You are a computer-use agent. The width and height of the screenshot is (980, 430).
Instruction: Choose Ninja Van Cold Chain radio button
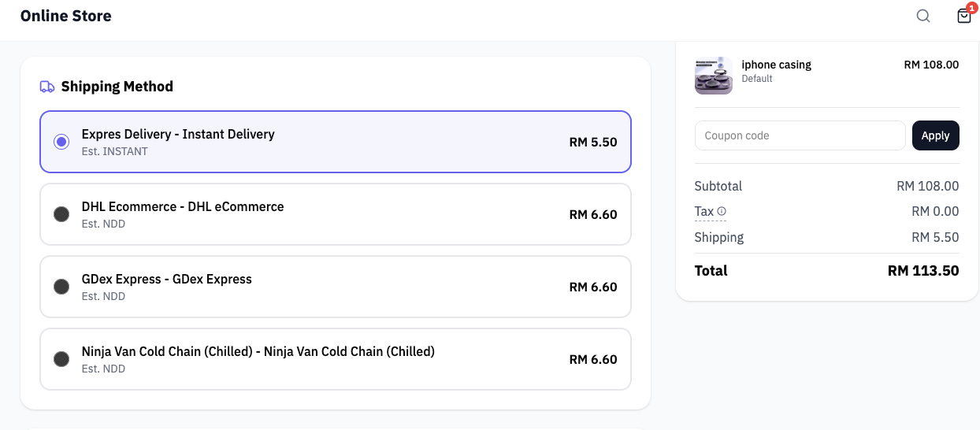coord(61,359)
